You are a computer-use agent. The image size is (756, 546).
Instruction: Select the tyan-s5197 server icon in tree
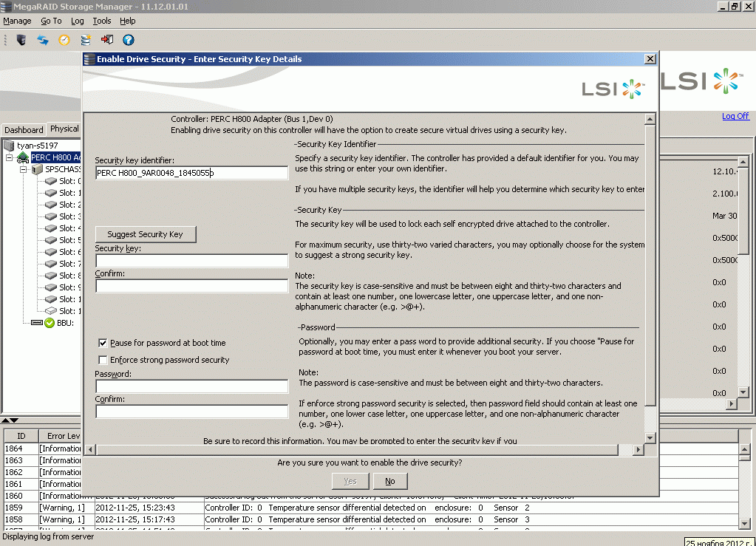10,146
